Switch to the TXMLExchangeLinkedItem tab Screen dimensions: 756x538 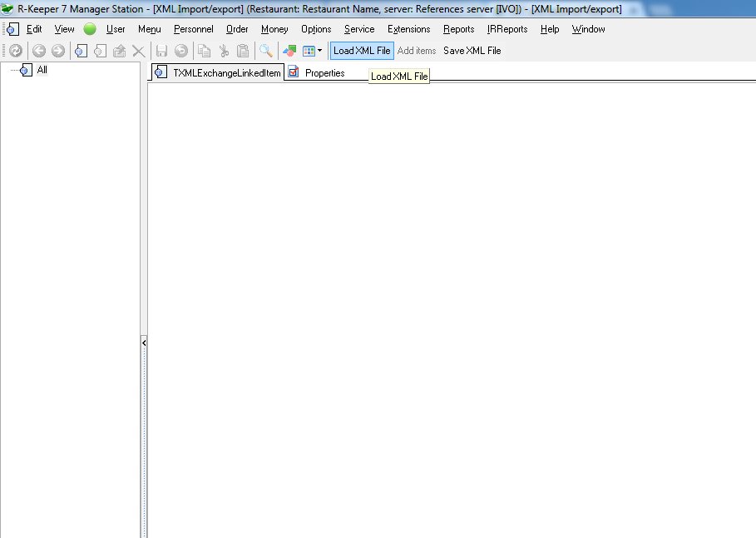click(x=217, y=73)
